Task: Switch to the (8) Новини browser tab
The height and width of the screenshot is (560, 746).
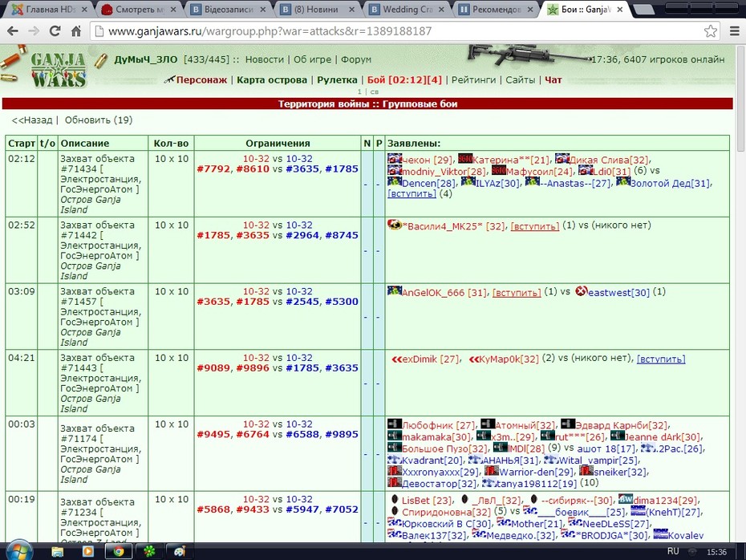Action: (318, 9)
